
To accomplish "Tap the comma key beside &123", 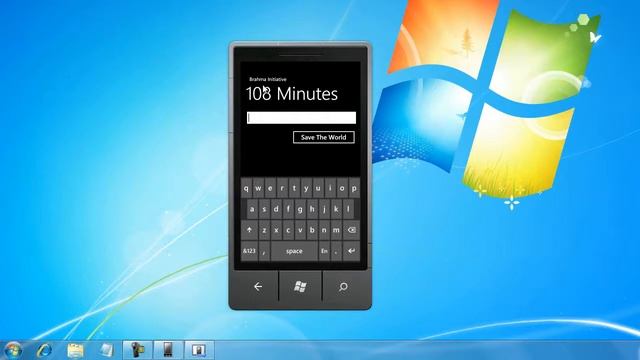I will coord(264,251).
